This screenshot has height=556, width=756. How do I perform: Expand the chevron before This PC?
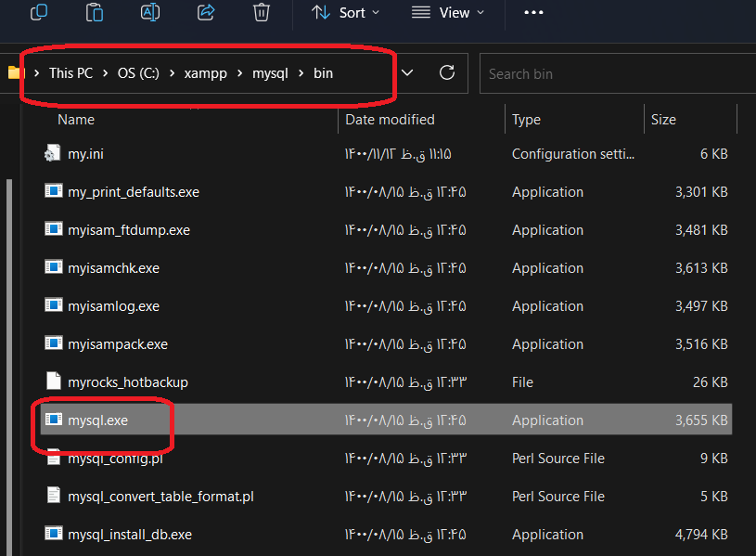[37, 73]
